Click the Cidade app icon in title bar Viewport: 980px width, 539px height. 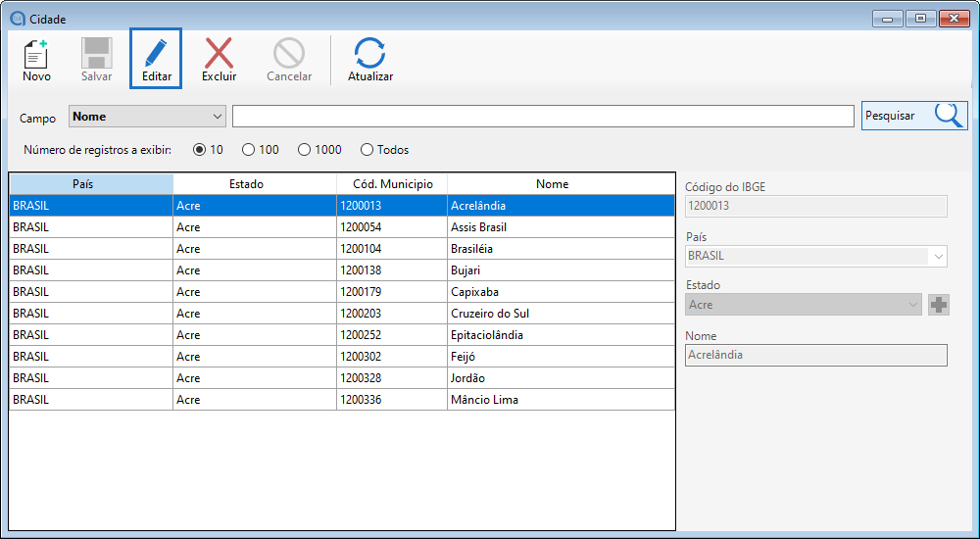click(16, 19)
